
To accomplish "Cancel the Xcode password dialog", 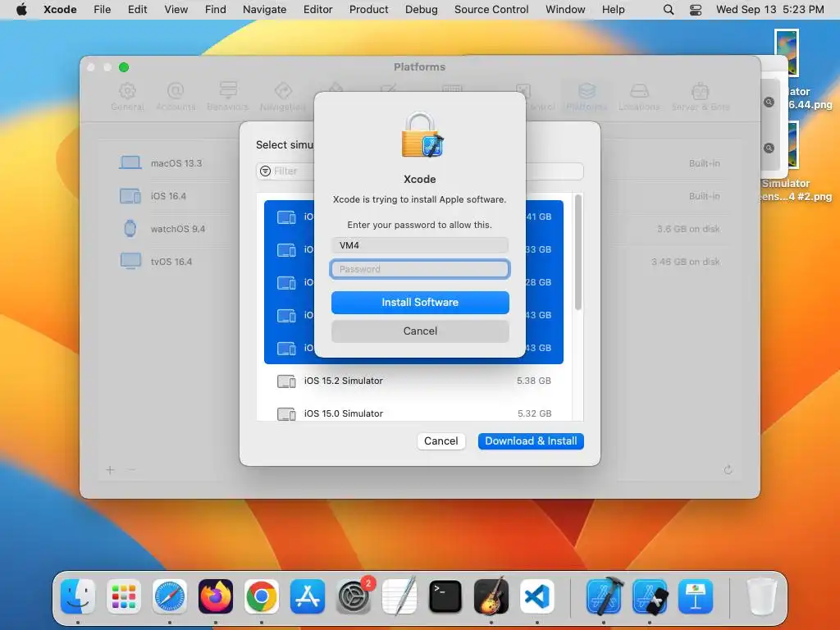I will tap(420, 331).
